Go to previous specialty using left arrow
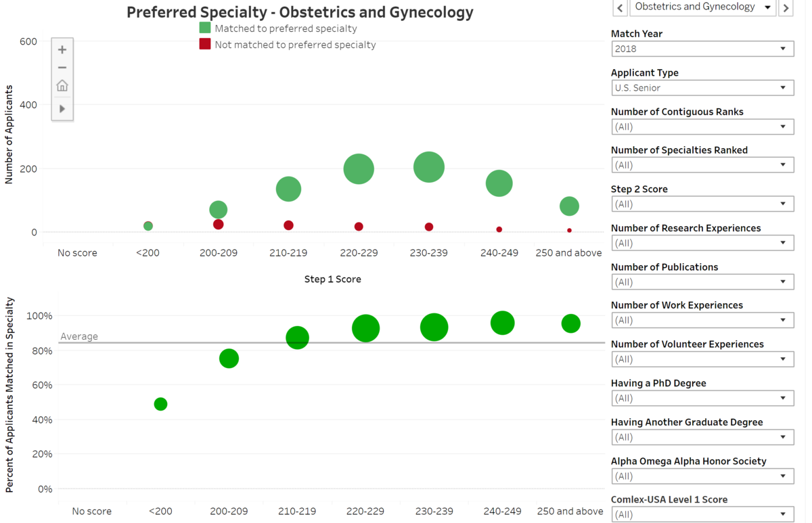This screenshot has width=812, height=523. [x=620, y=7]
